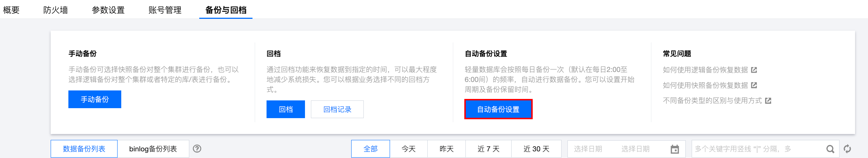This screenshot has height=158, width=868.
Task: Switch to the 概要 tab
Action: (x=11, y=10)
